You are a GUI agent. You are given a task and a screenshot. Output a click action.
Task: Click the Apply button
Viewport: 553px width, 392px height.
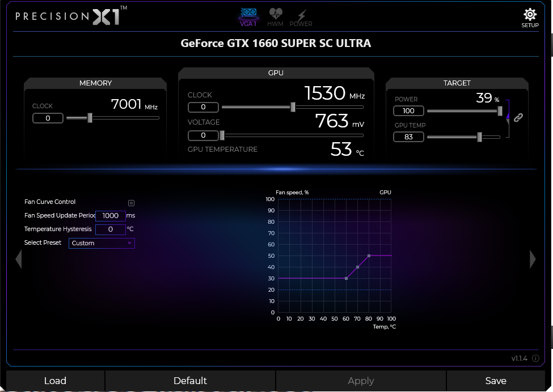coord(361,381)
